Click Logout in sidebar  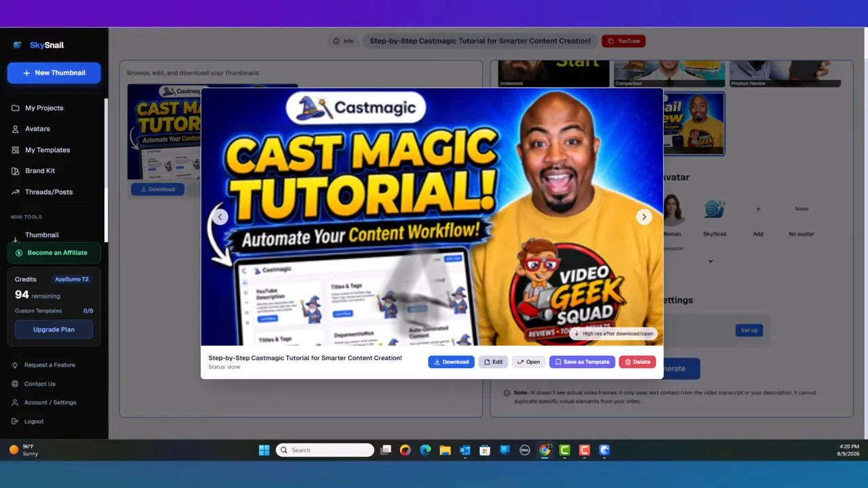tap(34, 422)
